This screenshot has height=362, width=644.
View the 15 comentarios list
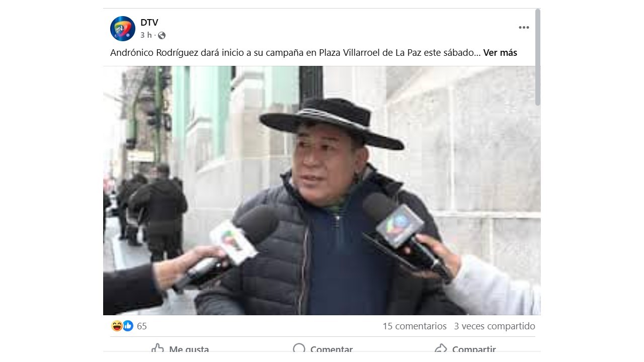pyautogui.click(x=415, y=326)
